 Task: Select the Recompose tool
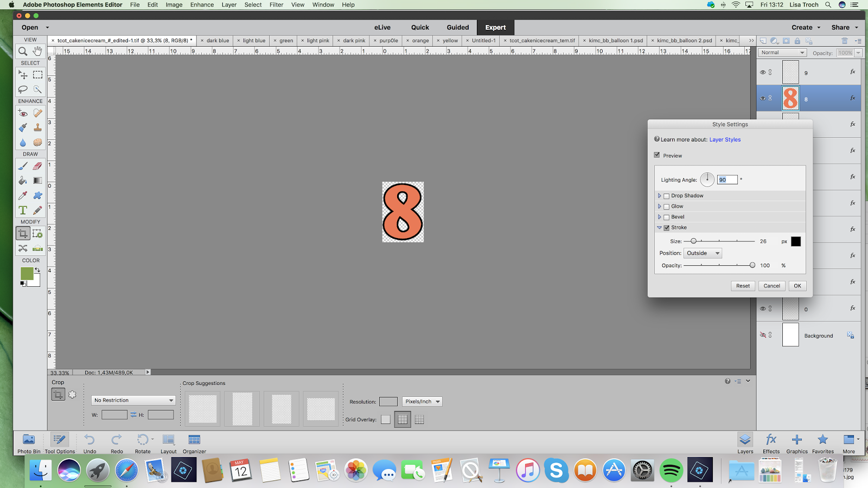(x=37, y=234)
